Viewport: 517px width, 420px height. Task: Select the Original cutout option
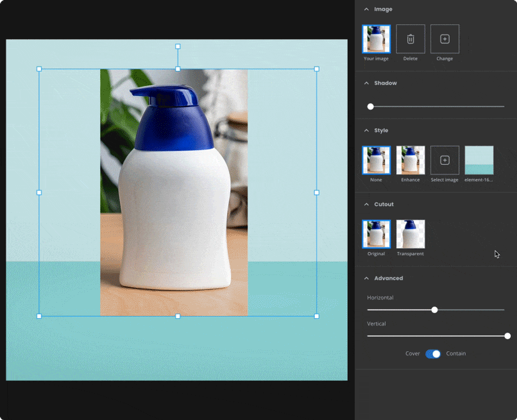point(376,234)
